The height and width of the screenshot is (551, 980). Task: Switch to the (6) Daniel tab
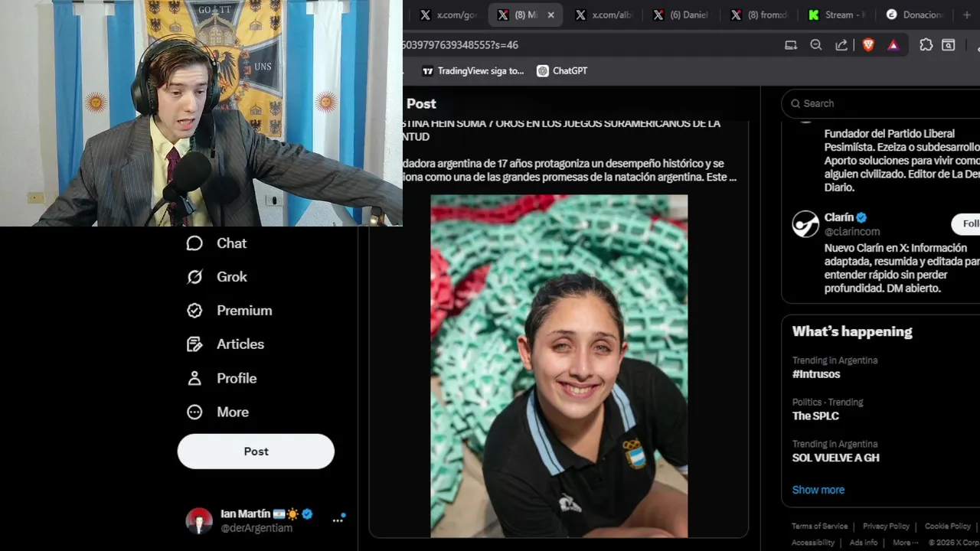(x=681, y=15)
